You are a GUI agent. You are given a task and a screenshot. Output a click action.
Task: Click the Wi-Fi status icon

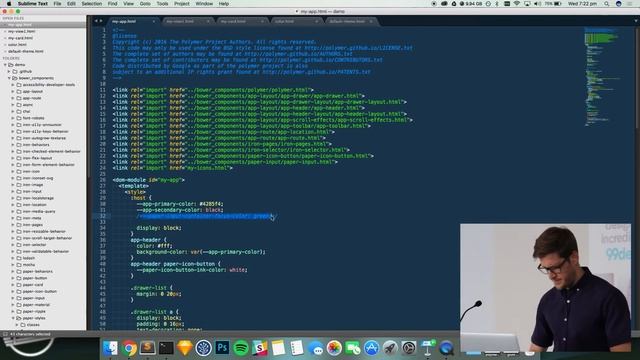coord(517,4)
